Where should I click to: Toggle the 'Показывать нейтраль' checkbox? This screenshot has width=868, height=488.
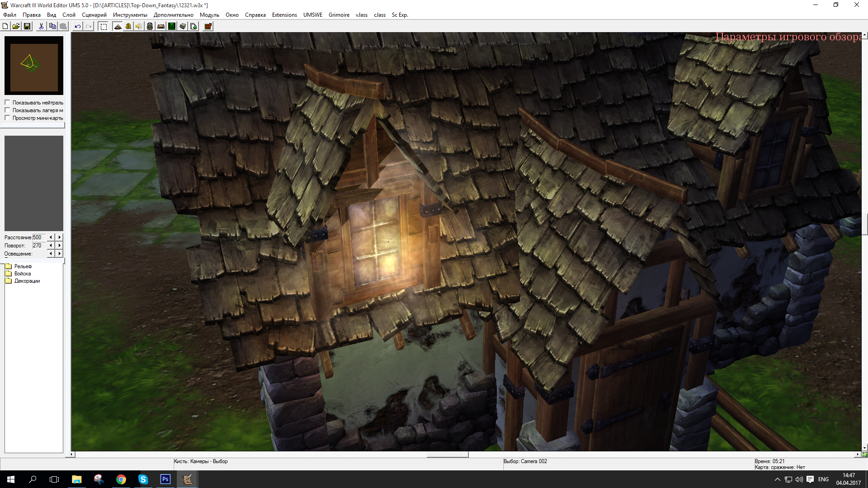(7, 103)
